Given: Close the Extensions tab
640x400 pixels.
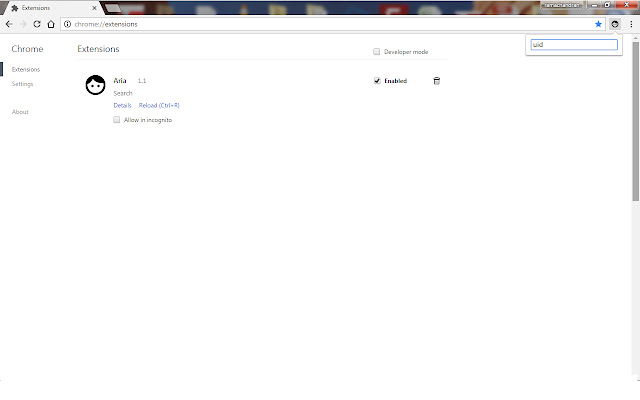Looking at the screenshot, I should (94, 8).
